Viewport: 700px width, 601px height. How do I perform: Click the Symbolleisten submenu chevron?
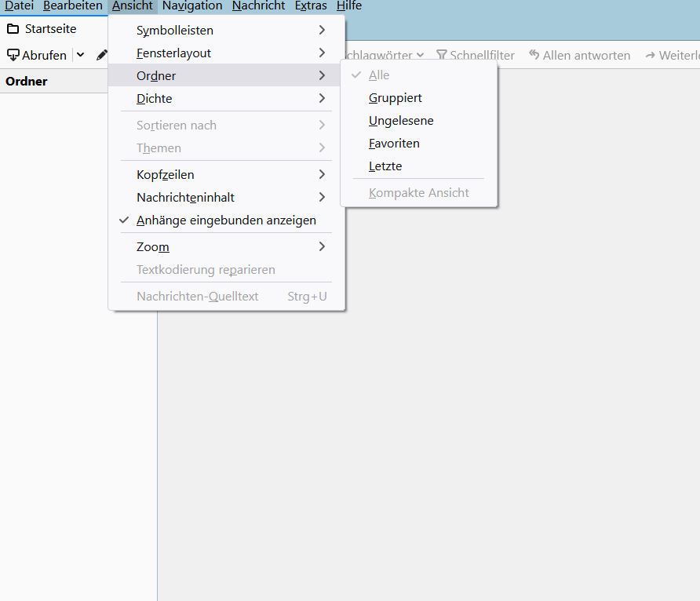[x=323, y=30]
